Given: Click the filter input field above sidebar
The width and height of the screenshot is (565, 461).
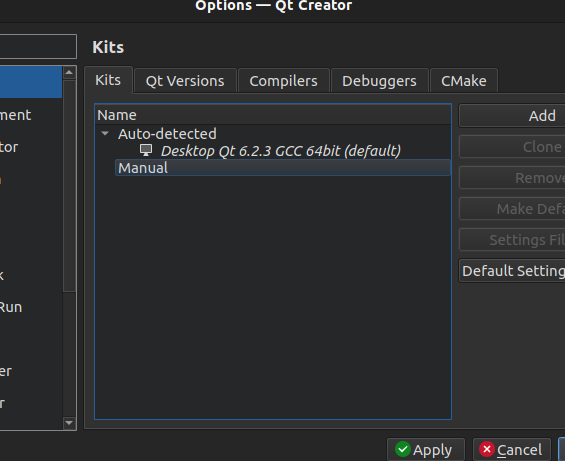Looking at the screenshot, I should coord(38,46).
